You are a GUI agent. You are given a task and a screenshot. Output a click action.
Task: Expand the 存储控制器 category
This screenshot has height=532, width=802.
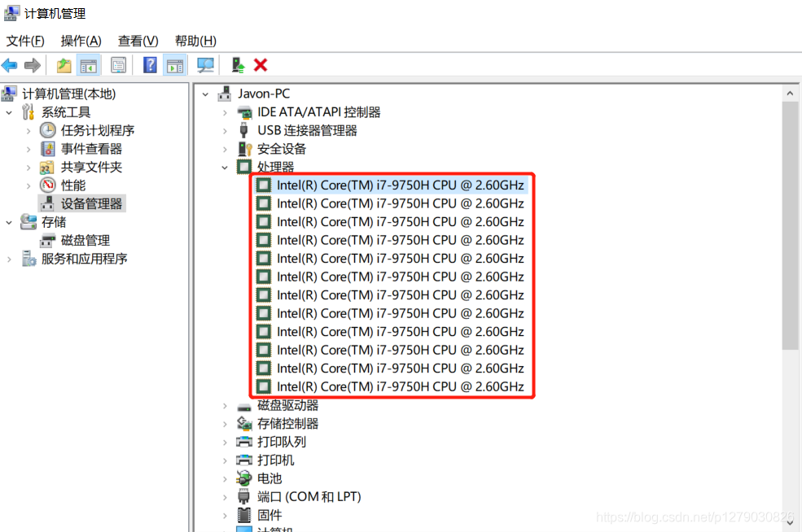coord(225,424)
